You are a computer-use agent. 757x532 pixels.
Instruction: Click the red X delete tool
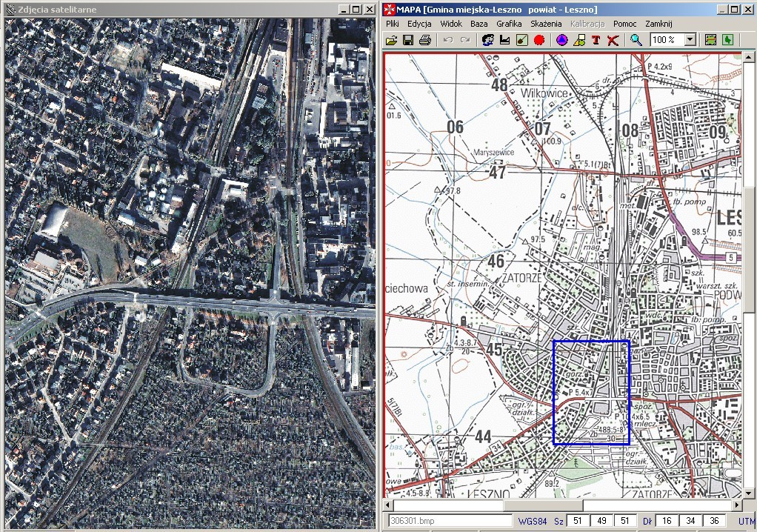pyautogui.click(x=613, y=40)
